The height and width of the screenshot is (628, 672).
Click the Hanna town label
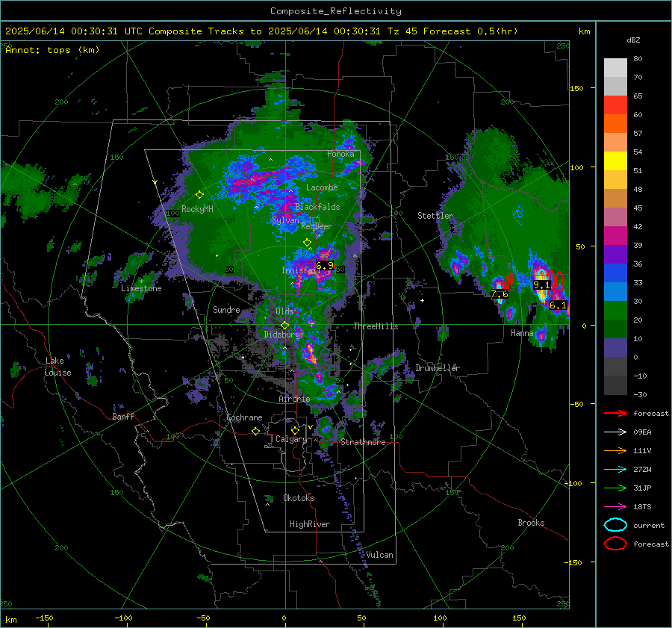click(x=522, y=333)
